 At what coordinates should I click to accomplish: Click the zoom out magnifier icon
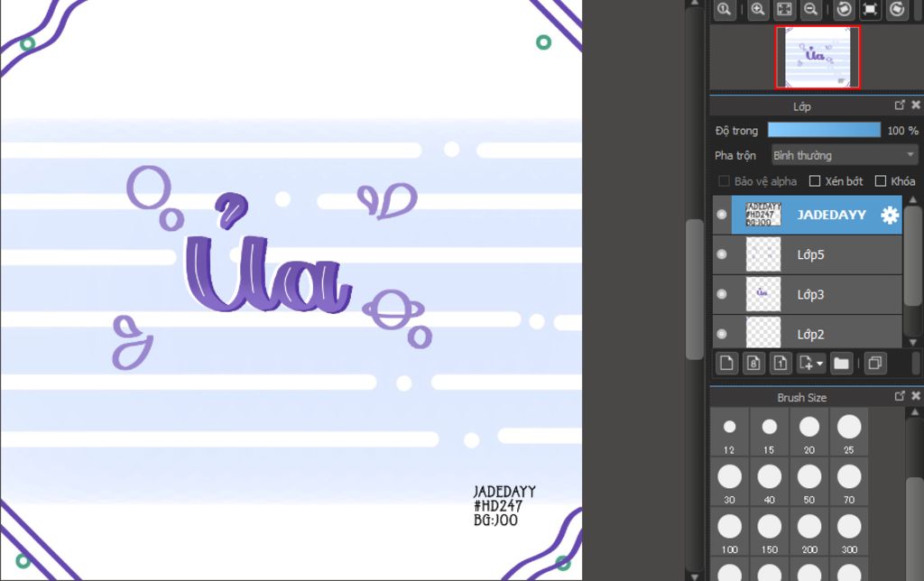coord(811,9)
